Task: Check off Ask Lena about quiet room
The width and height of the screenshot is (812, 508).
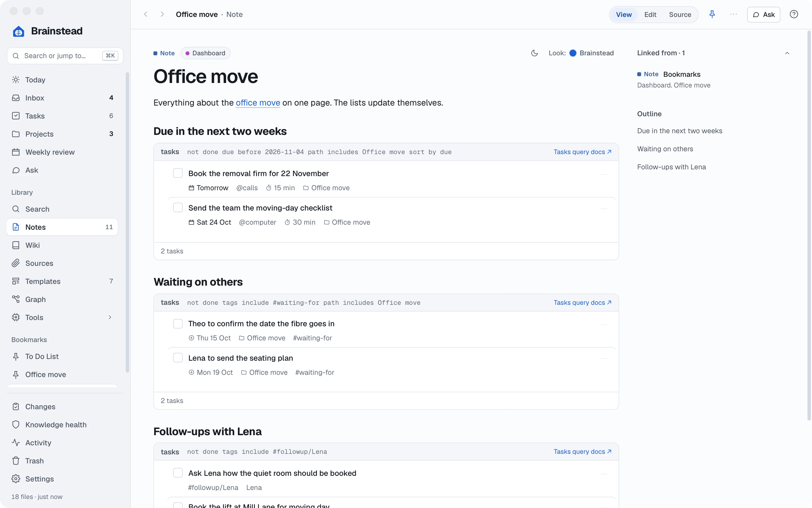Action: (178, 473)
